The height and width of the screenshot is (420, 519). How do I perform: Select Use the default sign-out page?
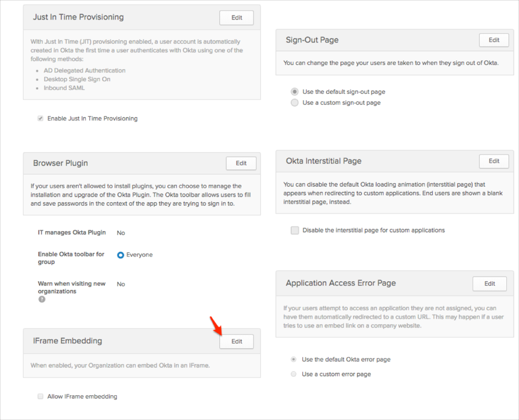coord(295,92)
